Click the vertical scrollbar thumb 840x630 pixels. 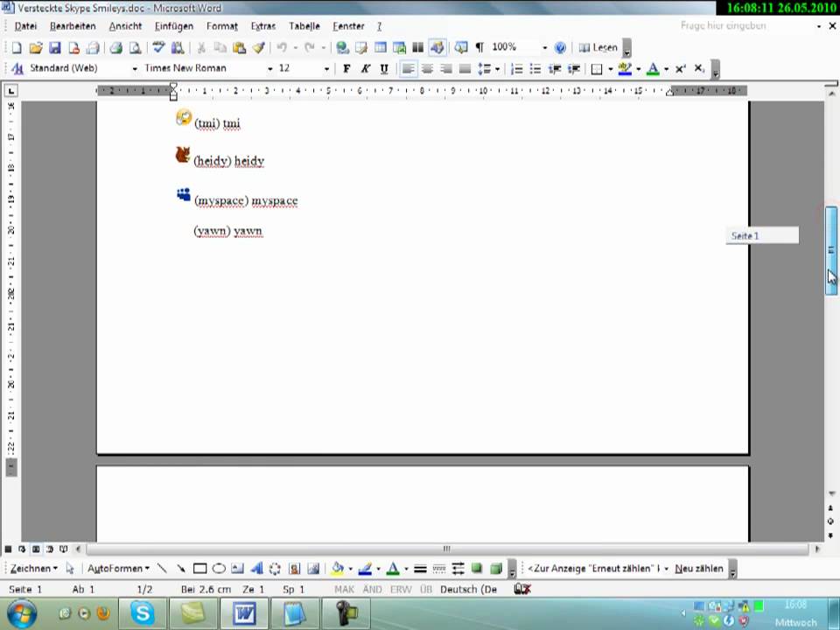tap(831, 250)
